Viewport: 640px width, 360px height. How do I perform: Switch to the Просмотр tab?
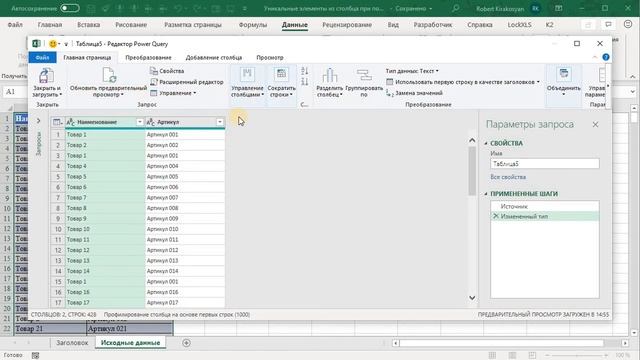click(270, 58)
